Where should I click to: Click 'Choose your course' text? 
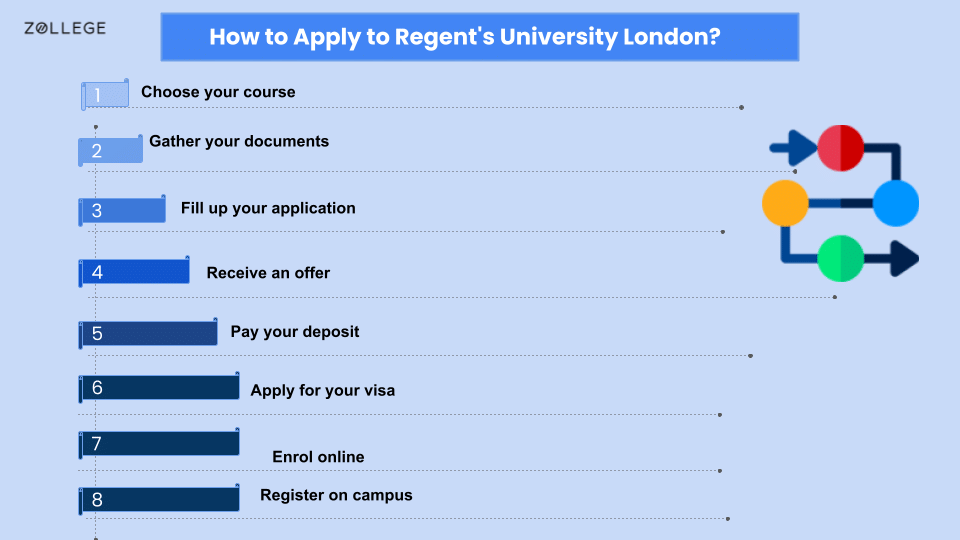(218, 92)
